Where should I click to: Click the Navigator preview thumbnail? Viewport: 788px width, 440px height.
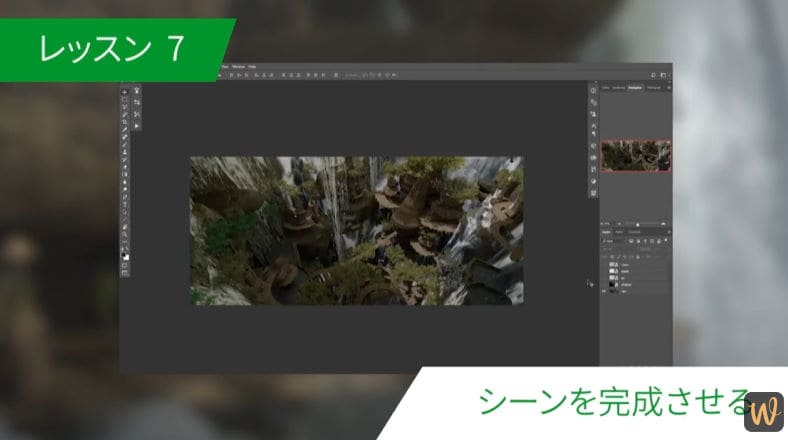pos(636,155)
